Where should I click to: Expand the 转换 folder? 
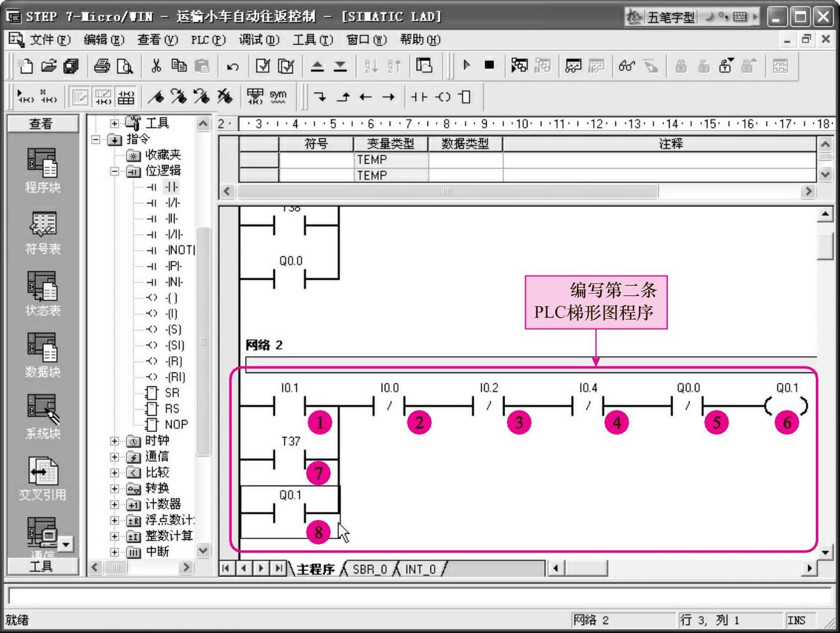pos(114,489)
